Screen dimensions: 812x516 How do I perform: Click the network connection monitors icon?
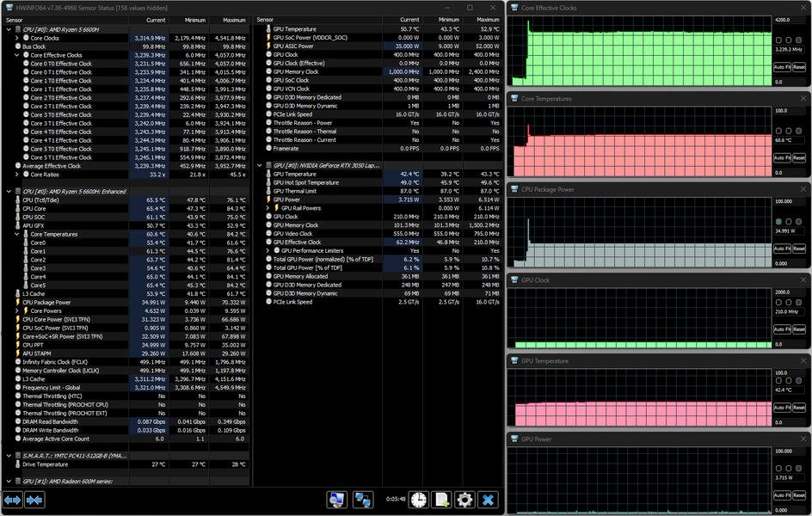(363, 500)
